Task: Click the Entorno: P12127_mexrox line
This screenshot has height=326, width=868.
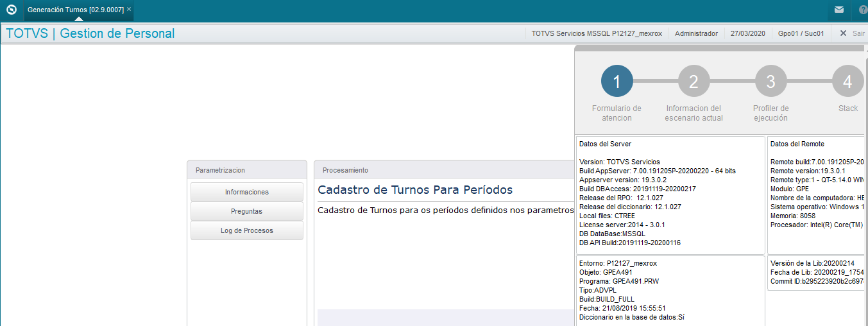Action: click(x=618, y=263)
